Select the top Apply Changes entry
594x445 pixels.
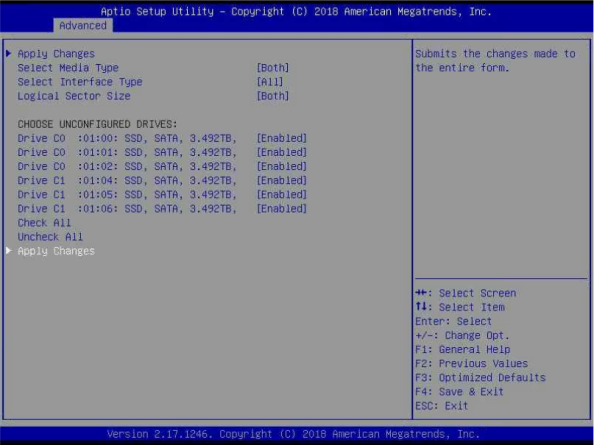[56, 54]
